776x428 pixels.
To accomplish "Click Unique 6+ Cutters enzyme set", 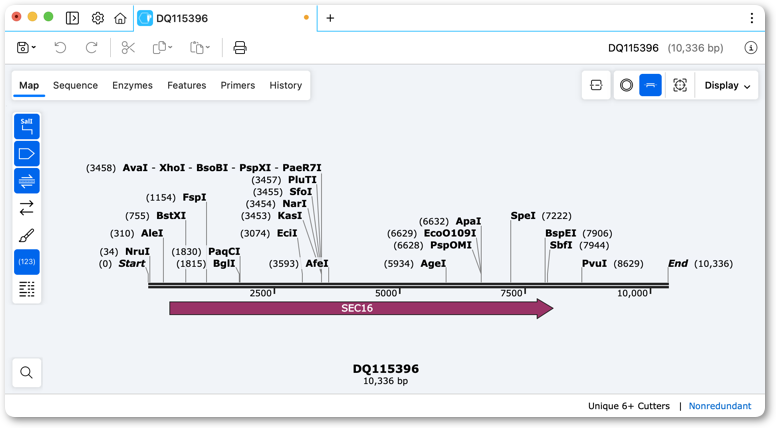I will [629, 406].
